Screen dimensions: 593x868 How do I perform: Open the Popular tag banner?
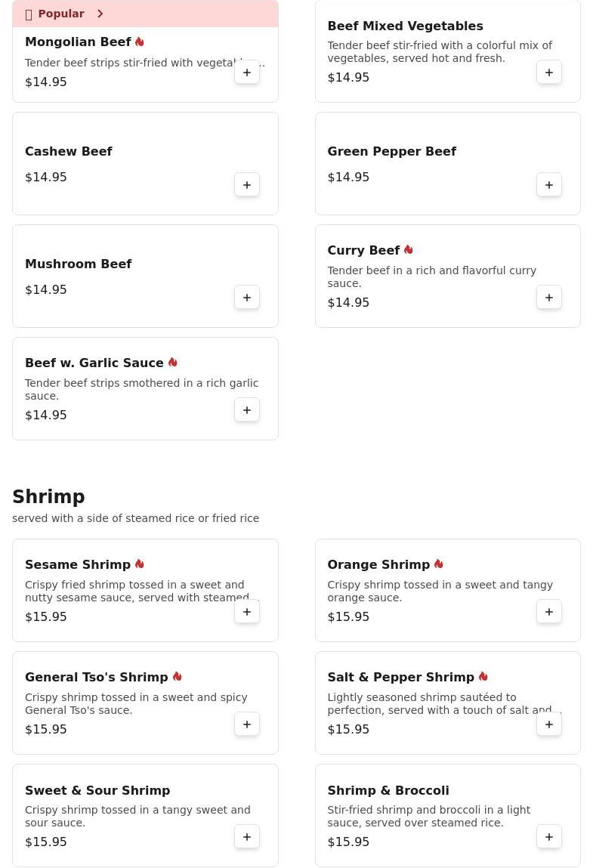[60, 14]
